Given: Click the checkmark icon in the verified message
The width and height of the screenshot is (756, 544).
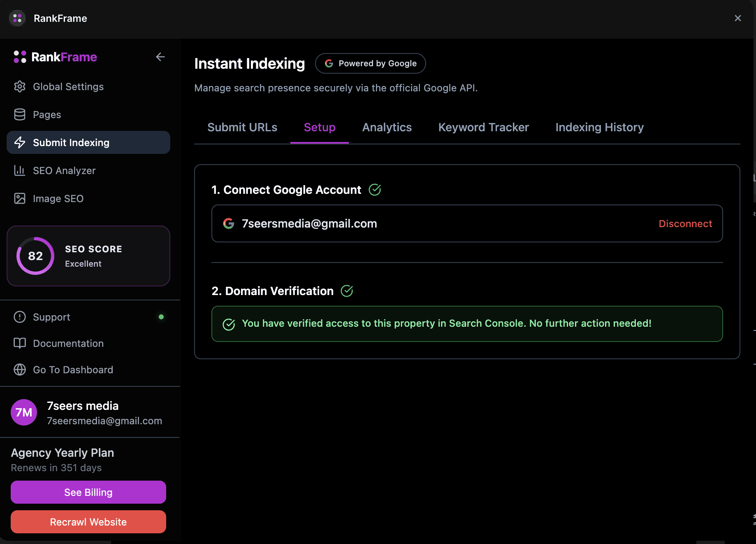Looking at the screenshot, I should point(229,324).
